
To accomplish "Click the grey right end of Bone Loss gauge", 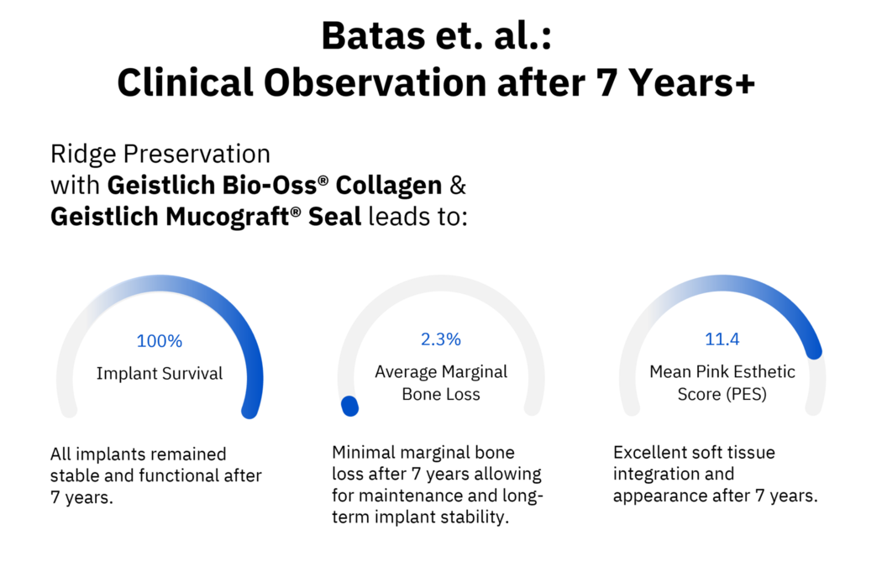I will pos(532,407).
